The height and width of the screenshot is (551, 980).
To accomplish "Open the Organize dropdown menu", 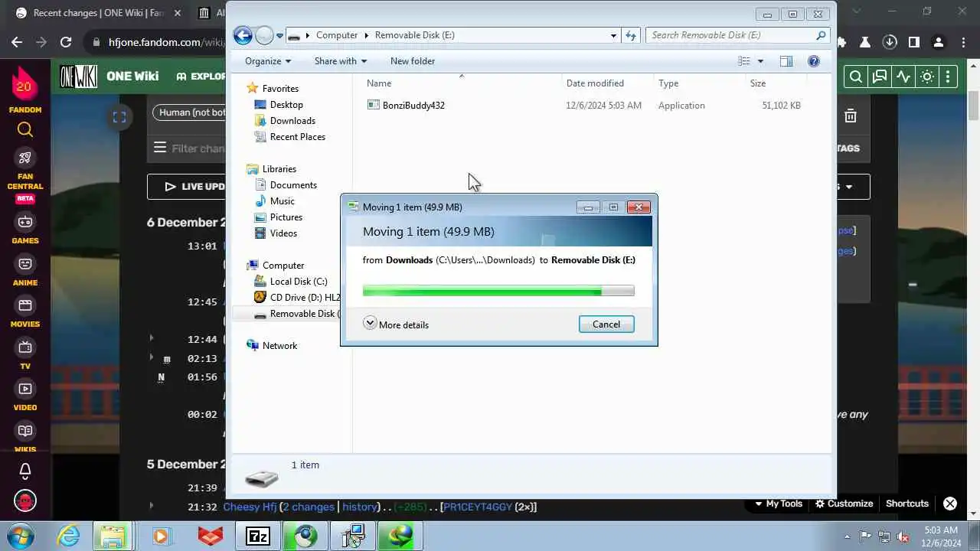I will click(268, 61).
